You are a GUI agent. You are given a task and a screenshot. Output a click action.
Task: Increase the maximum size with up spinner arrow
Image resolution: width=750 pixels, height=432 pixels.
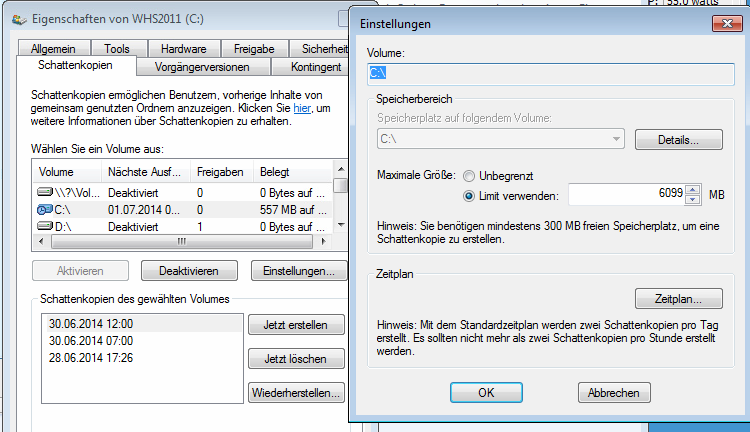[693, 190]
